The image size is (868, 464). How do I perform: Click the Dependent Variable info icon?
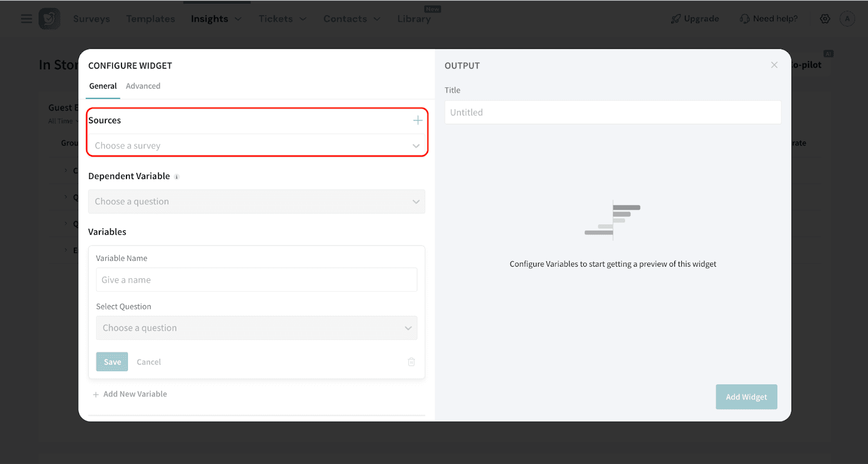tap(177, 177)
